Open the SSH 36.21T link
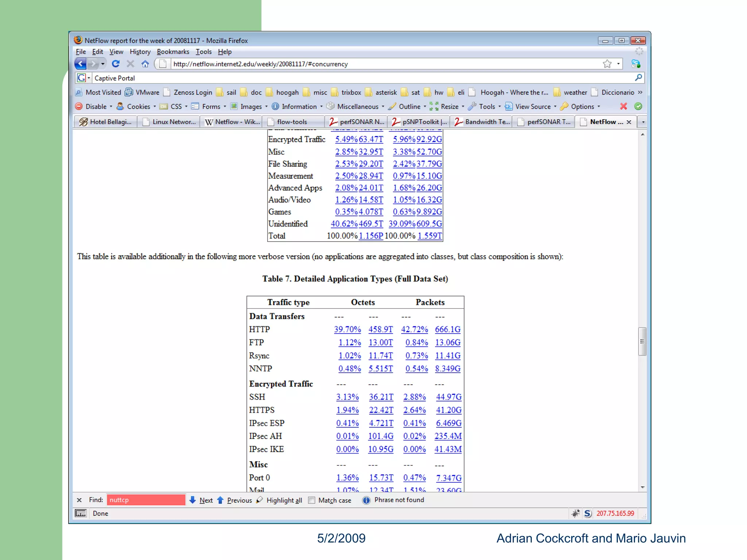Screen dimensions: 747x560 [x=381, y=397]
